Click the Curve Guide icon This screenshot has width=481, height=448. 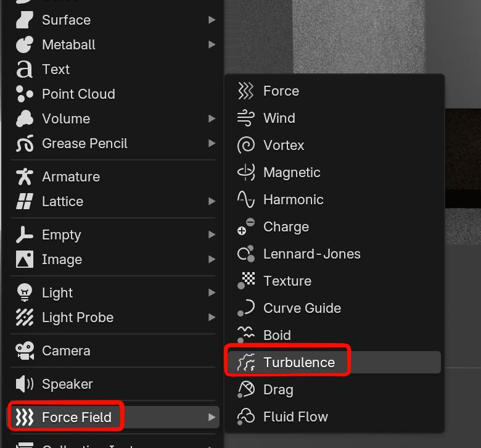pos(246,309)
